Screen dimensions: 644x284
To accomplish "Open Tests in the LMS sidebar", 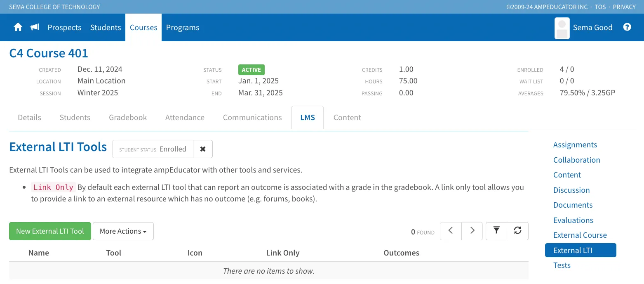I will pos(562,265).
